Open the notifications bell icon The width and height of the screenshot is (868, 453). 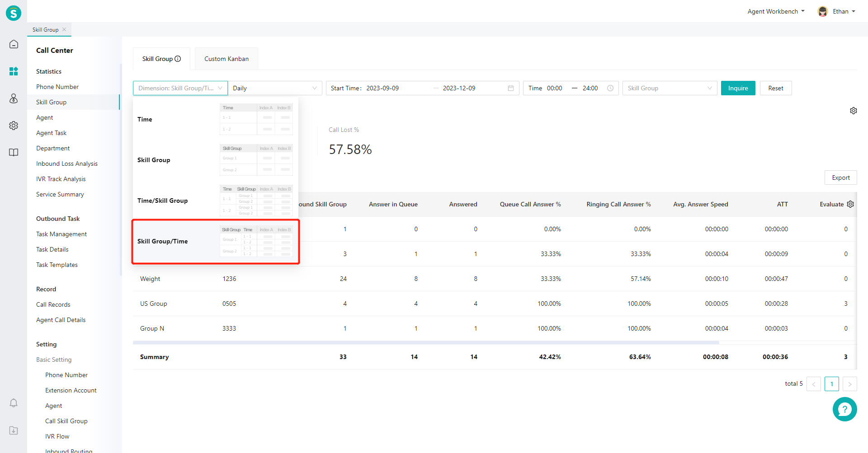tap(14, 403)
